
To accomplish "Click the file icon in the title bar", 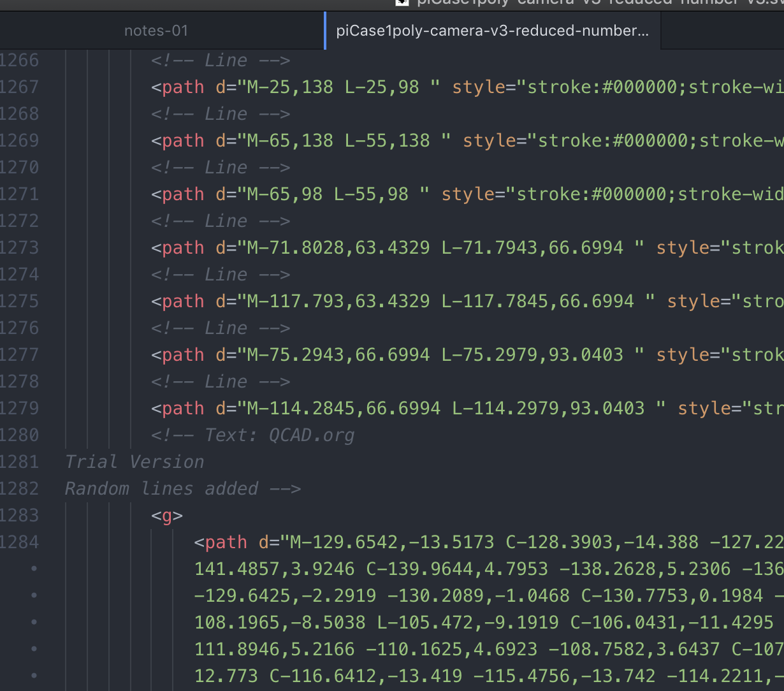I will [x=402, y=3].
